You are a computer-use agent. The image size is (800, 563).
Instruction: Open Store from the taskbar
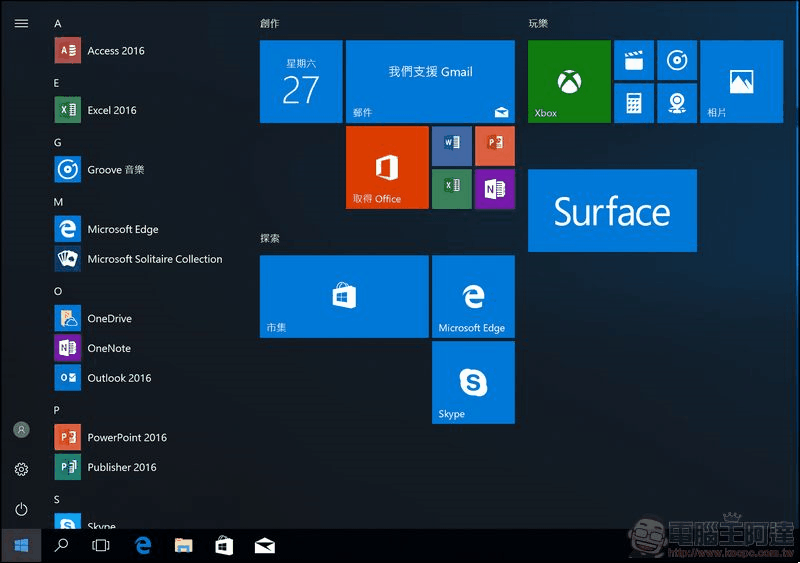224,546
